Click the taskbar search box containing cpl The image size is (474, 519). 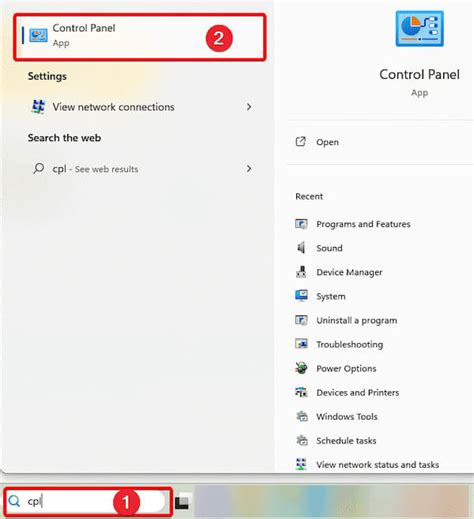pos(88,501)
